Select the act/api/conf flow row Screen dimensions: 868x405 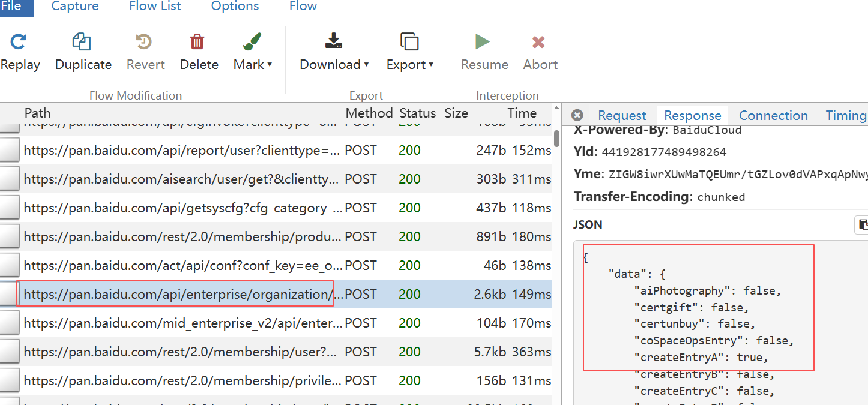point(276,265)
